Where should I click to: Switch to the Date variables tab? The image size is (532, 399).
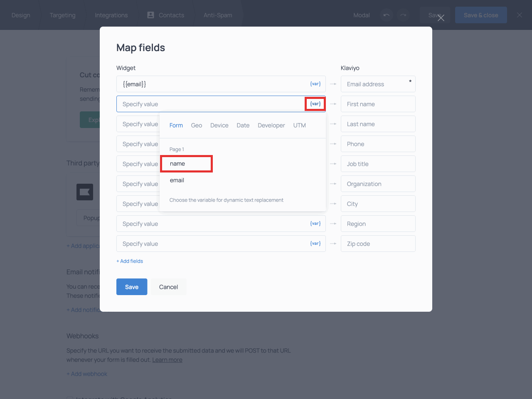(243, 126)
